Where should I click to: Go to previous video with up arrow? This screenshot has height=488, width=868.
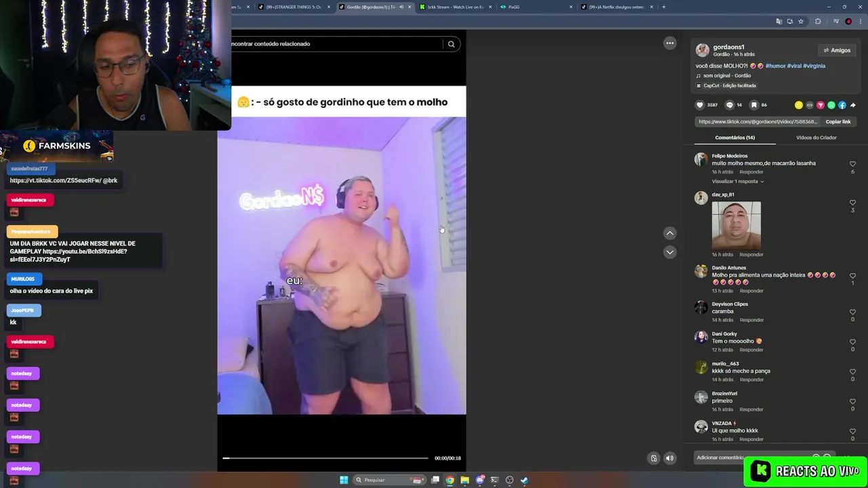[670, 233]
